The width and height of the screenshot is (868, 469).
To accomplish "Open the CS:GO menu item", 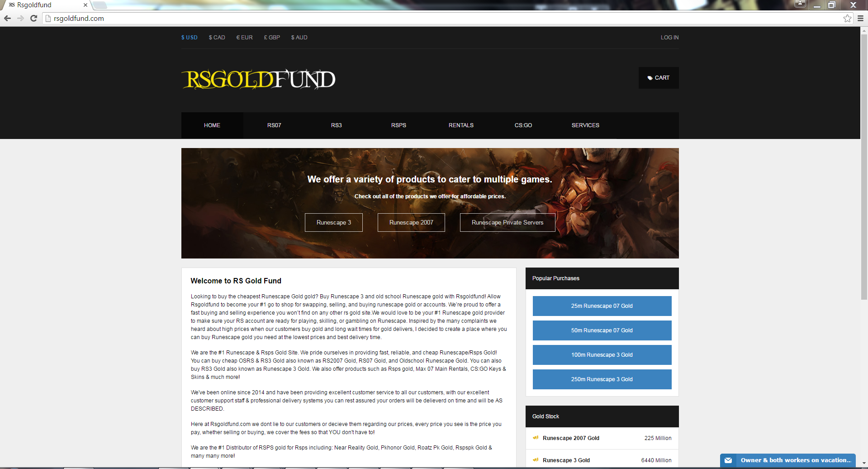I will point(523,125).
